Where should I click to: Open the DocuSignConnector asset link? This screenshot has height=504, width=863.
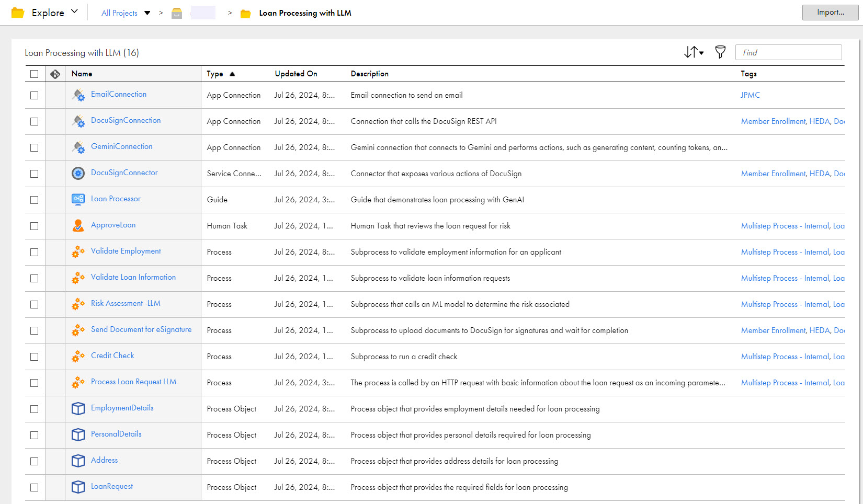(x=124, y=173)
